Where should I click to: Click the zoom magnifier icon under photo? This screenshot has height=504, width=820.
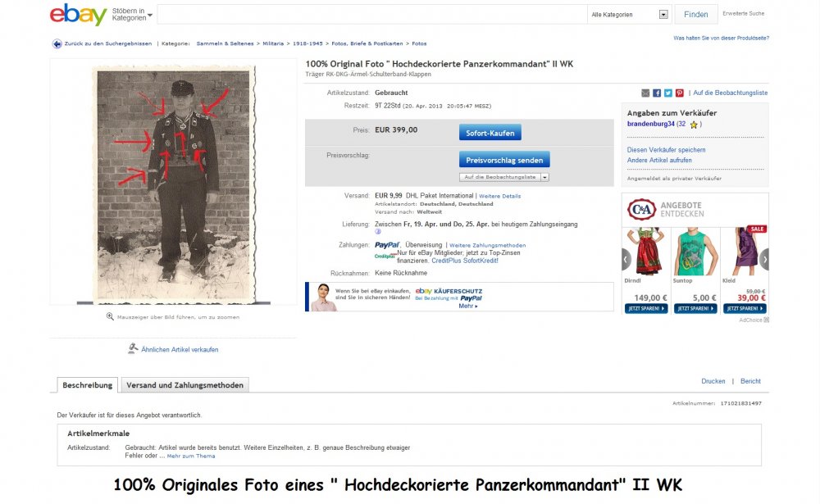pyautogui.click(x=110, y=316)
